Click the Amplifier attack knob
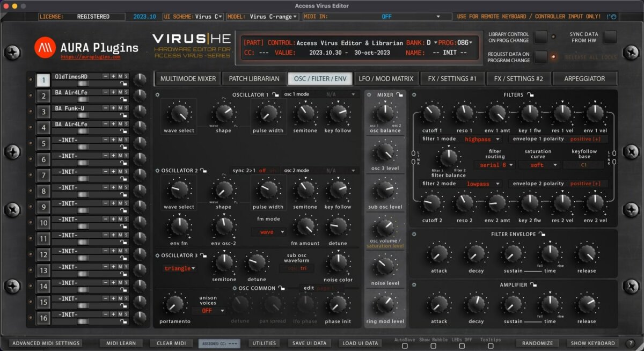 click(x=439, y=304)
